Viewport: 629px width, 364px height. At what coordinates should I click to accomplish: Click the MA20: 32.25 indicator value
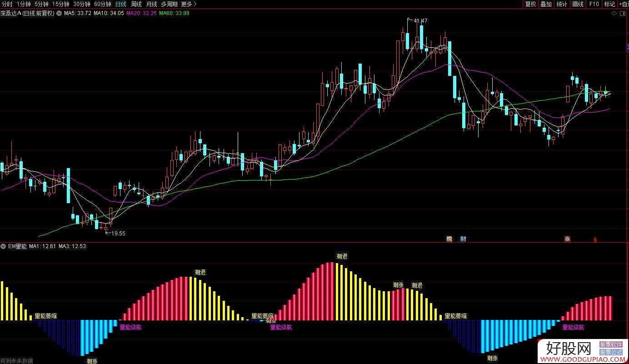pos(141,13)
